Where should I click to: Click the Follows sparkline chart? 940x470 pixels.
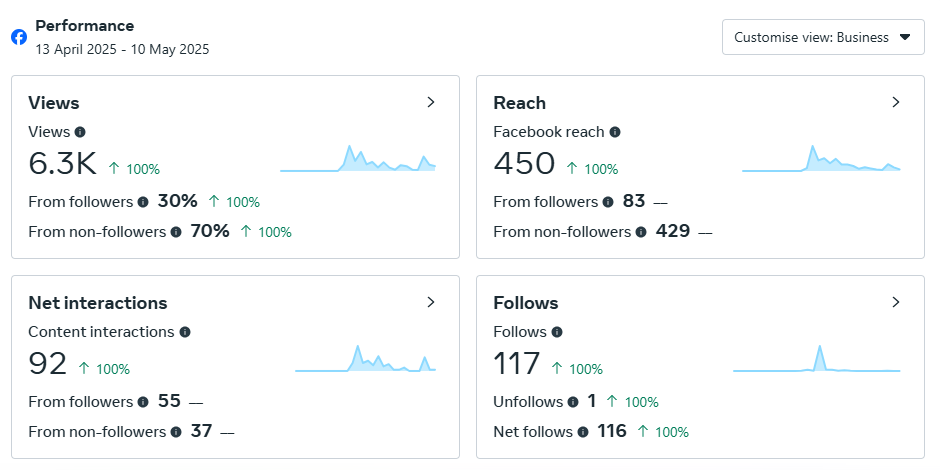click(817, 360)
